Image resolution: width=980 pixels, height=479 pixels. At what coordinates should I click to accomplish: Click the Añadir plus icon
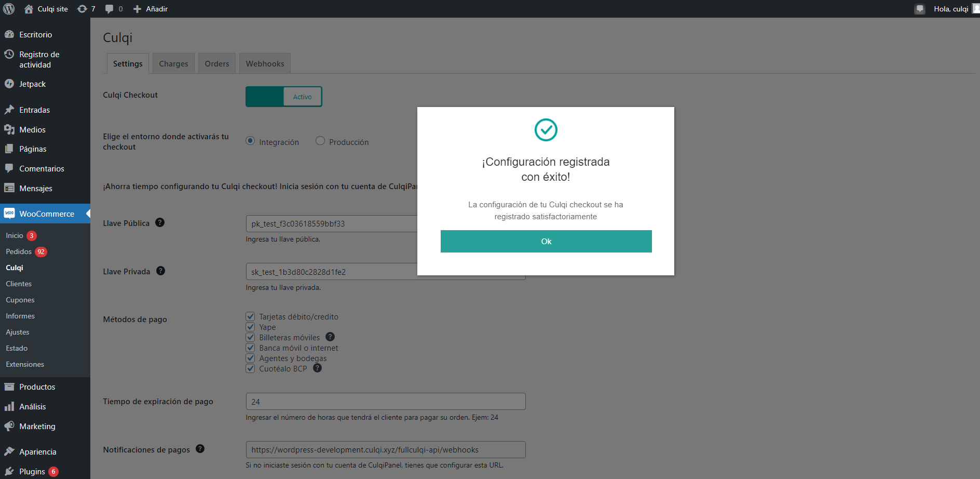tap(137, 9)
